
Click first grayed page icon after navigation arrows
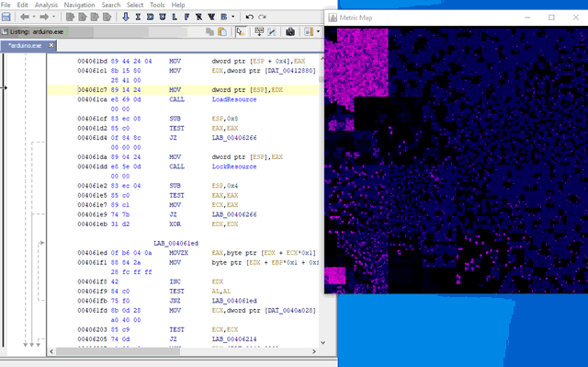point(70,17)
